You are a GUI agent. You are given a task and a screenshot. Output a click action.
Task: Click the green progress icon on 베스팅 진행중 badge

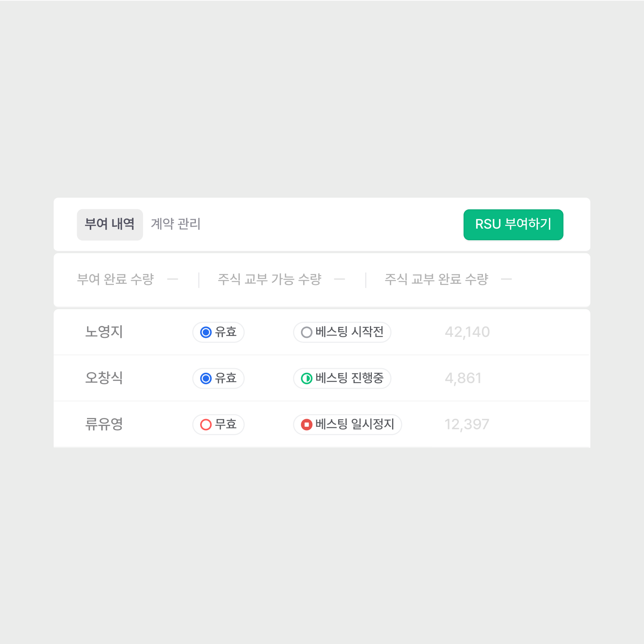click(x=306, y=379)
